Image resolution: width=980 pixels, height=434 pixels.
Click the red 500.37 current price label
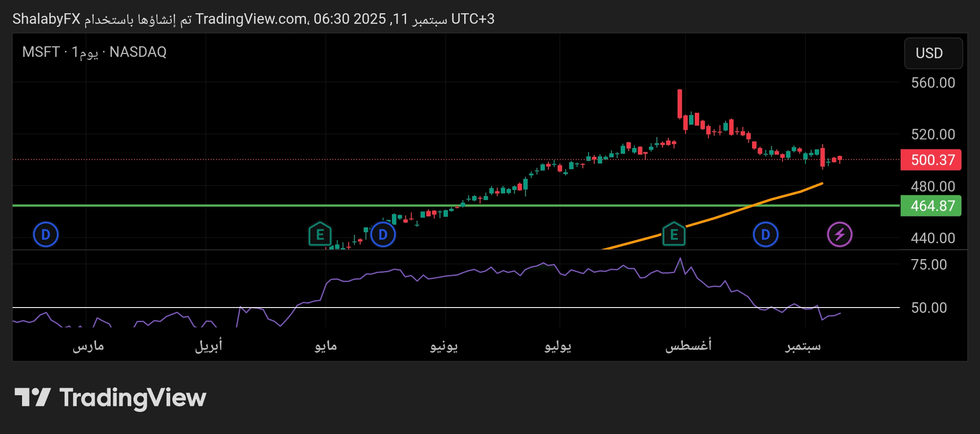(x=931, y=160)
